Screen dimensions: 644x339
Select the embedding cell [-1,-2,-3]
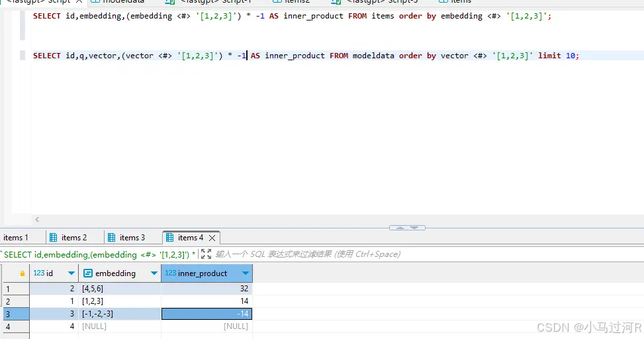120,314
